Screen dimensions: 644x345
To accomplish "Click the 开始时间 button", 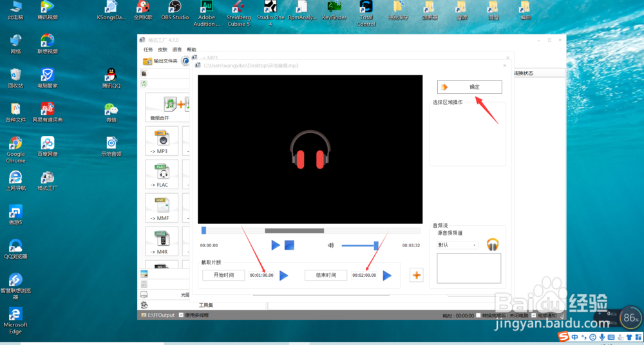I will 224,275.
